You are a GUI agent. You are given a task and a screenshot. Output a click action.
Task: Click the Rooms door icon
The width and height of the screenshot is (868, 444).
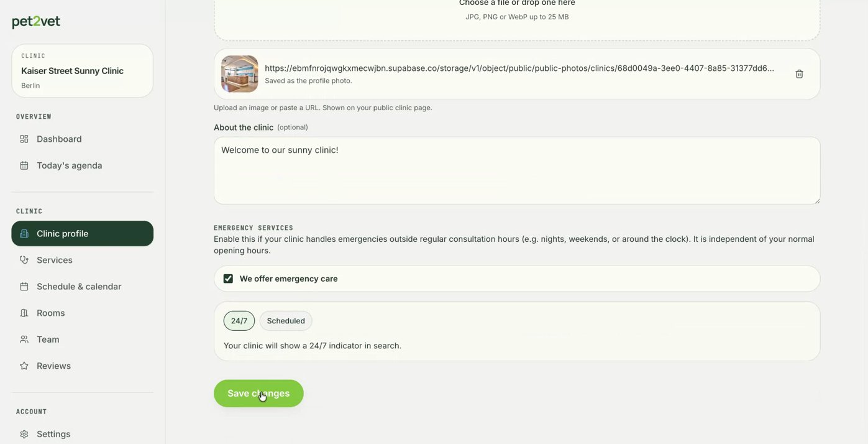click(24, 313)
